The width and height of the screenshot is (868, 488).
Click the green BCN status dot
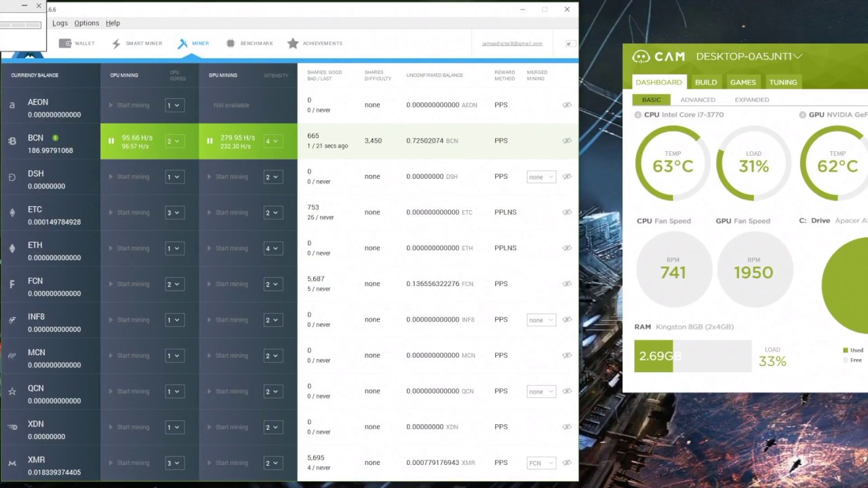(55, 138)
